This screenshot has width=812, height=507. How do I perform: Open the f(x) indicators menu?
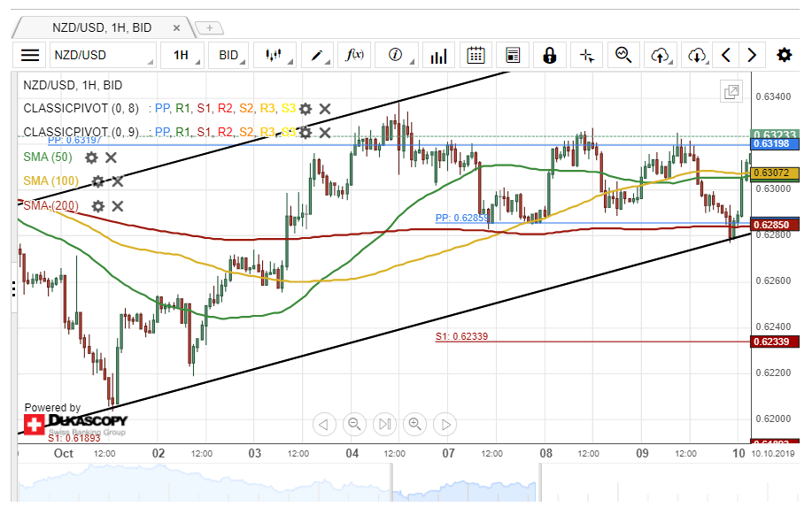[354, 55]
